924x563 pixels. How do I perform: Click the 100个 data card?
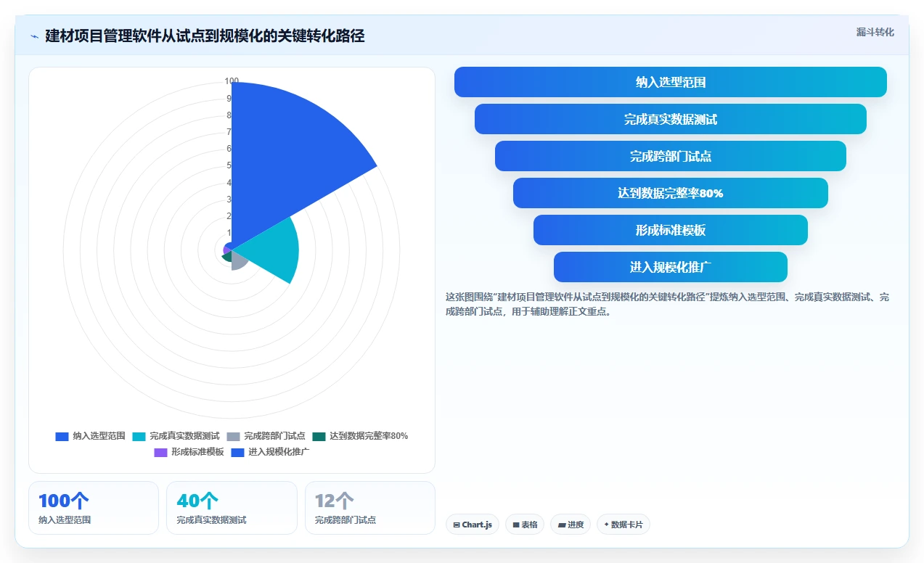94,508
